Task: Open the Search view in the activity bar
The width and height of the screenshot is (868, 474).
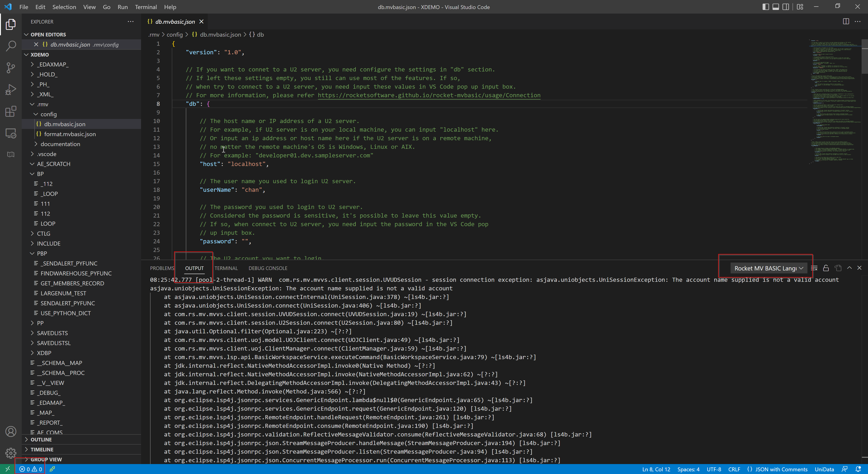Action: [10, 45]
